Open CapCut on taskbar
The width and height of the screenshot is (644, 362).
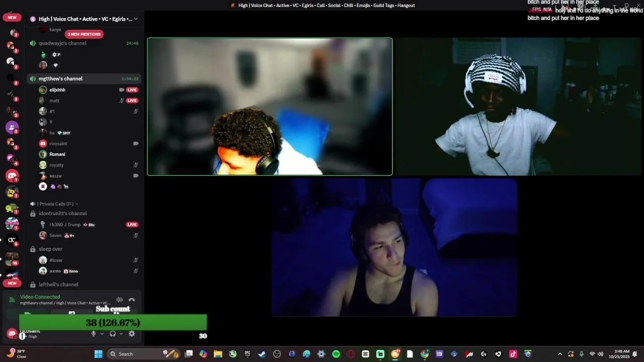tap(366, 354)
